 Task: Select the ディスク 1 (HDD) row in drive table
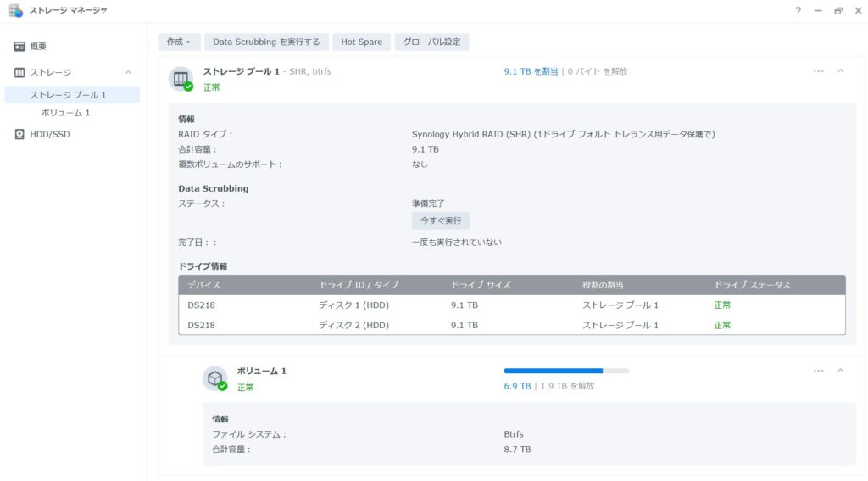[511, 305]
